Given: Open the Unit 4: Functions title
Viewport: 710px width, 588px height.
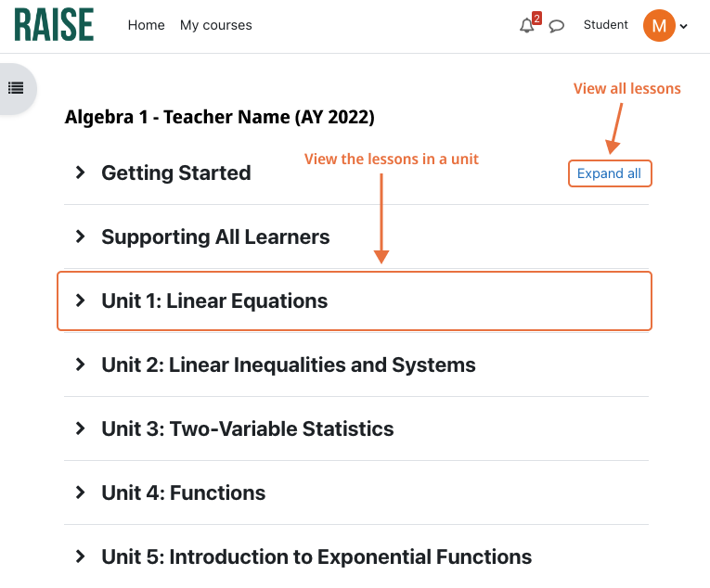Looking at the screenshot, I should pyautogui.click(x=184, y=492).
